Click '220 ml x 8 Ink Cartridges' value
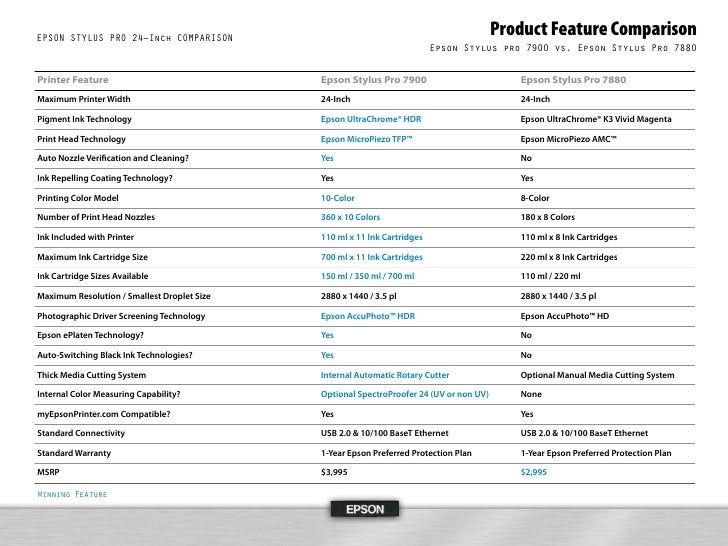728x546 pixels. pos(569,257)
